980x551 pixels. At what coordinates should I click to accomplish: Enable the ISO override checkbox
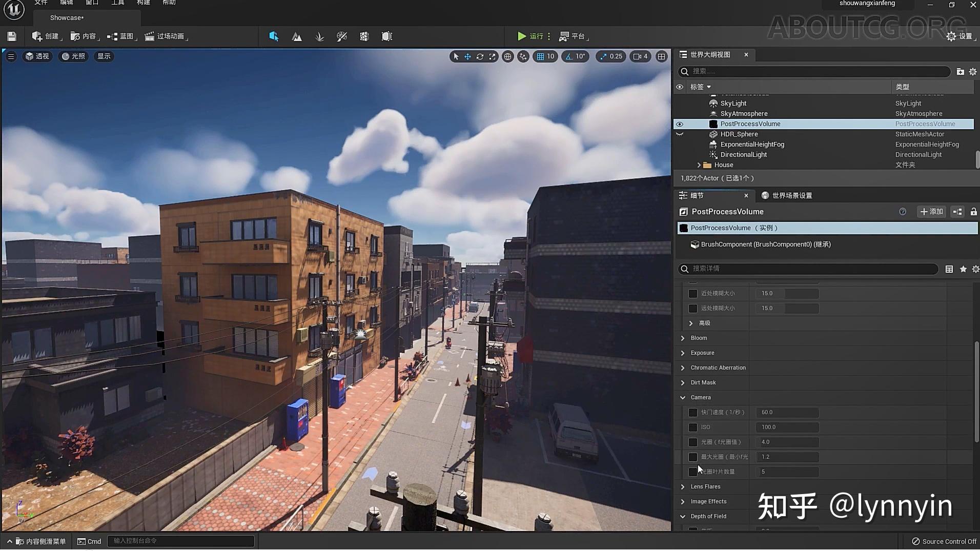click(x=693, y=427)
